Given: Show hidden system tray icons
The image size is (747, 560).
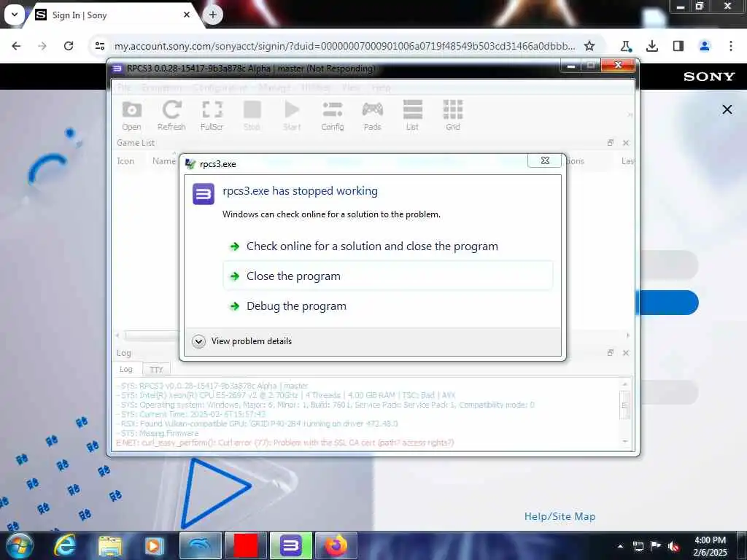Looking at the screenshot, I should (x=620, y=546).
